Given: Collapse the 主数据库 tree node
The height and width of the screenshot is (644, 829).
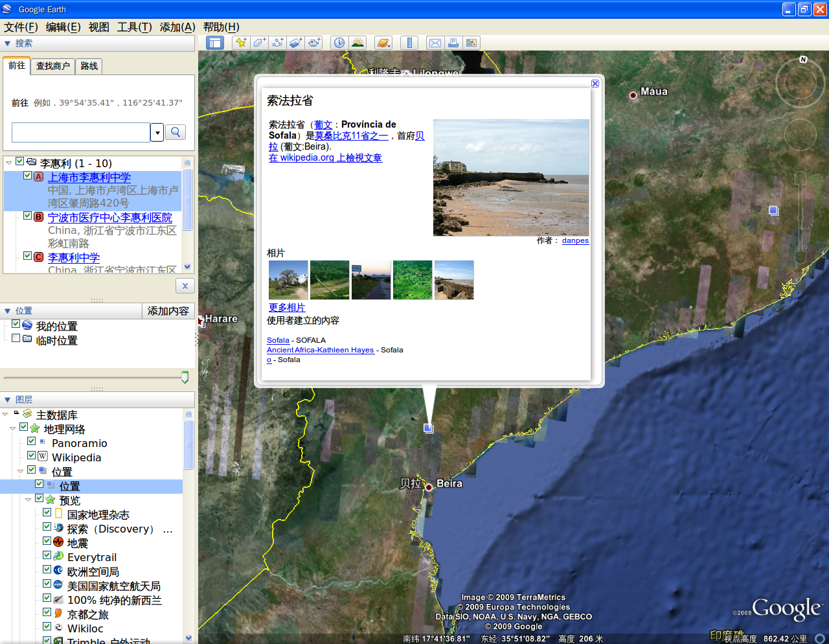Looking at the screenshot, I should pos(5,414).
